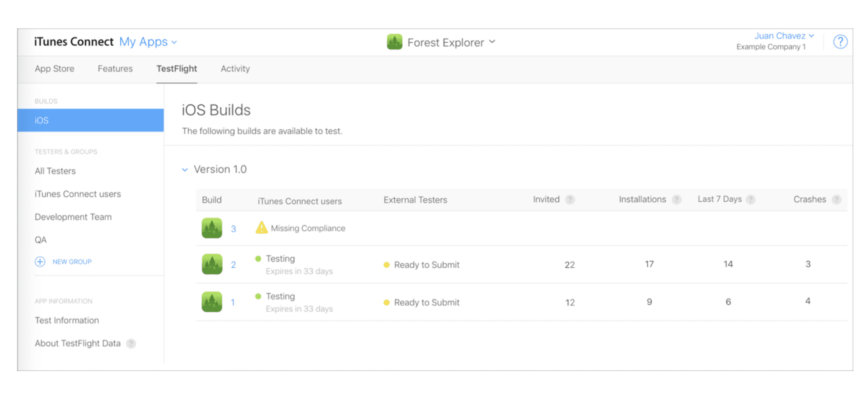Click the Installations column help icon
Image resolution: width=868 pixels, height=406 pixels.
(x=676, y=199)
